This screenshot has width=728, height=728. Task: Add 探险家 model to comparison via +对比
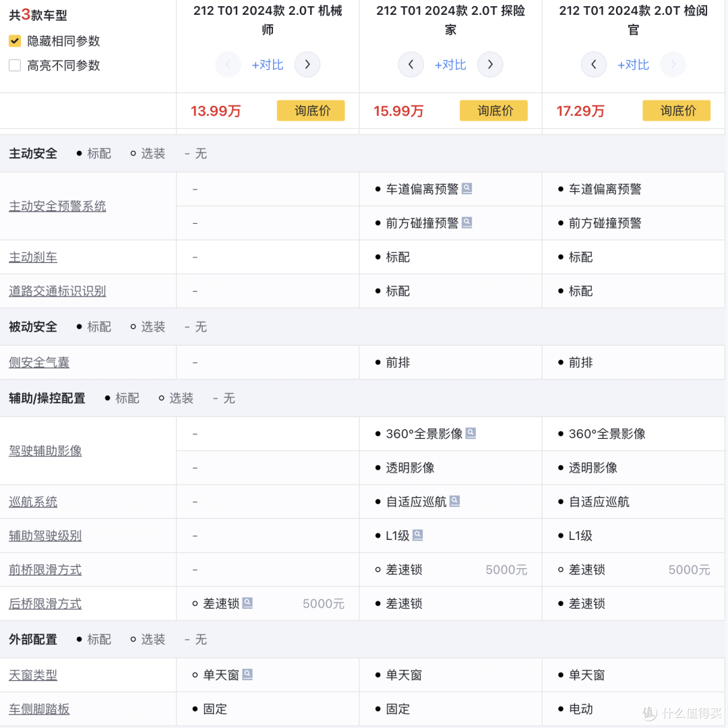(450, 65)
